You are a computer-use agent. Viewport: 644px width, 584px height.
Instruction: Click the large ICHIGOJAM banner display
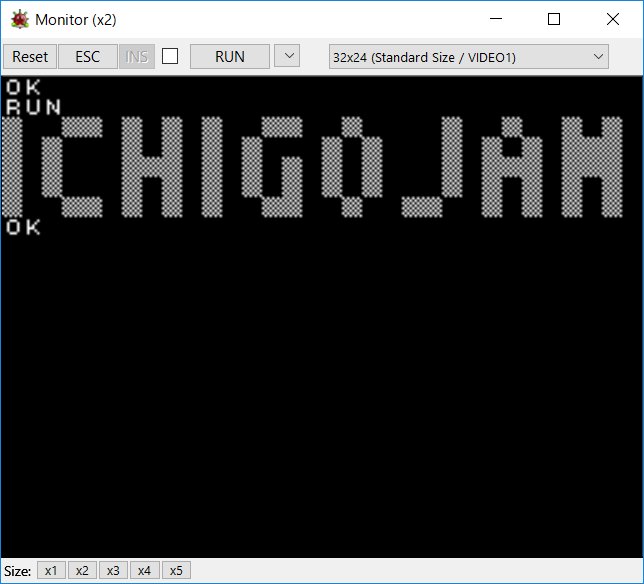(312, 167)
